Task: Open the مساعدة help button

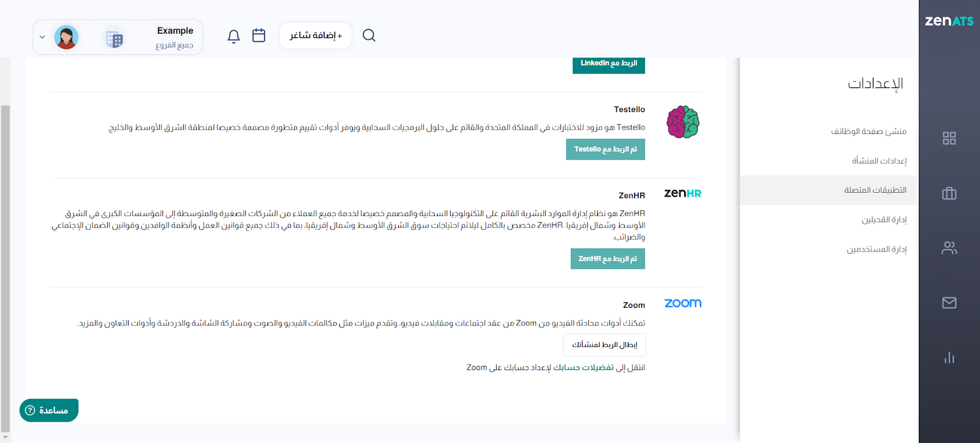Action: pos(49,411)
